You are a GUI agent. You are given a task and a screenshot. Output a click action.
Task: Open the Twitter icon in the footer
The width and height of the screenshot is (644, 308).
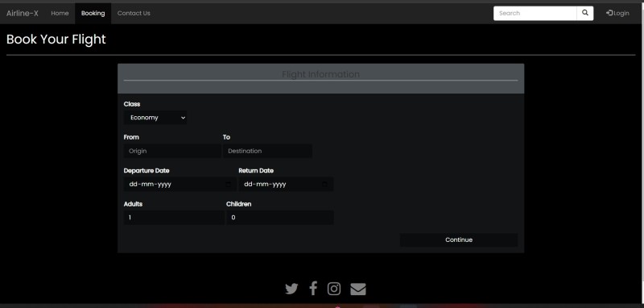click(291, 289)
